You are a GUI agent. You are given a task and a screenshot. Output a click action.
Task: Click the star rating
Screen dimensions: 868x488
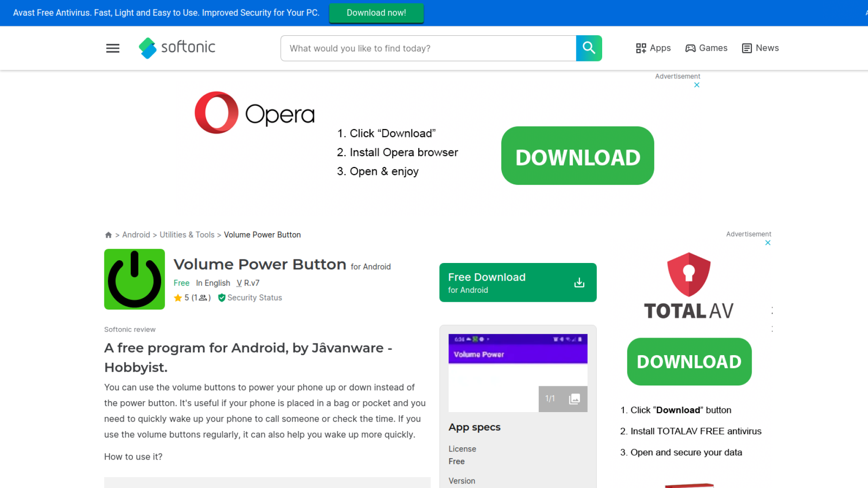[x=178, y=298]
